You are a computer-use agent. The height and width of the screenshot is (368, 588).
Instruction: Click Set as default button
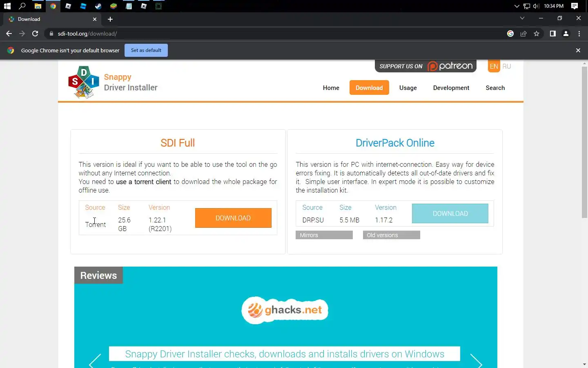click(x=146, y=50)
